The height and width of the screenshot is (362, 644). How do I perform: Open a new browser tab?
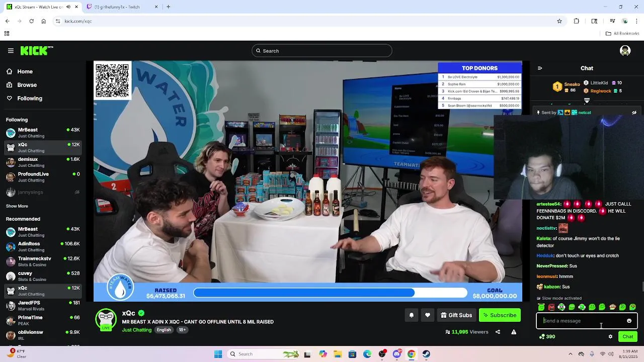[x=168, y=7]
